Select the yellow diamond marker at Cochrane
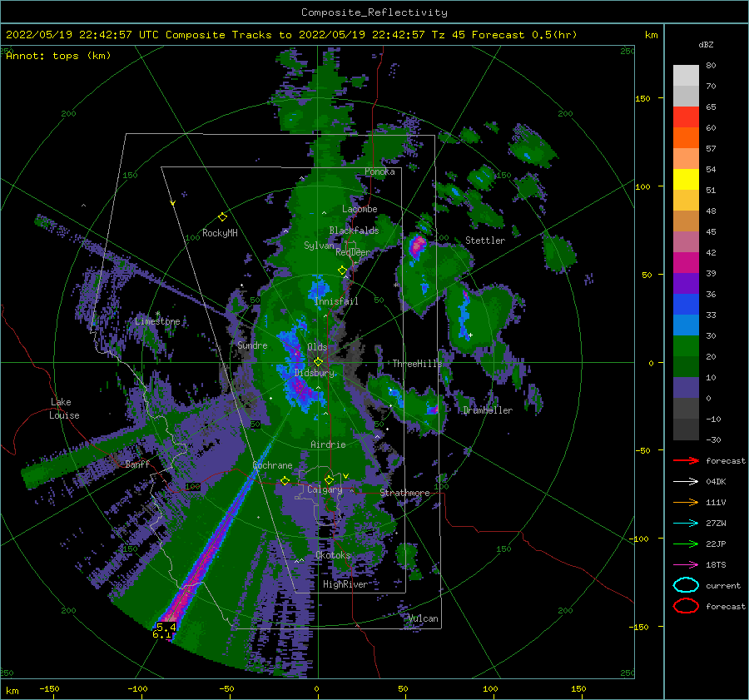This screenshot has height=700, width=749. pos(285,481)
